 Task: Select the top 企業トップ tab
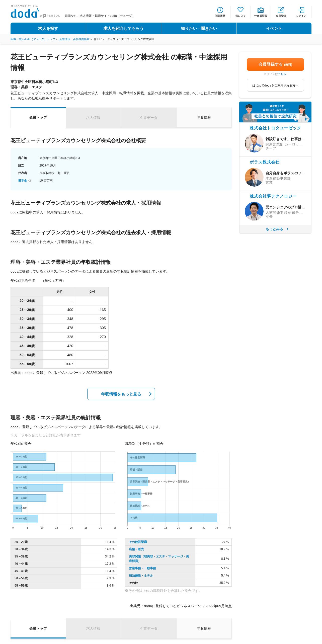[38, 118]
